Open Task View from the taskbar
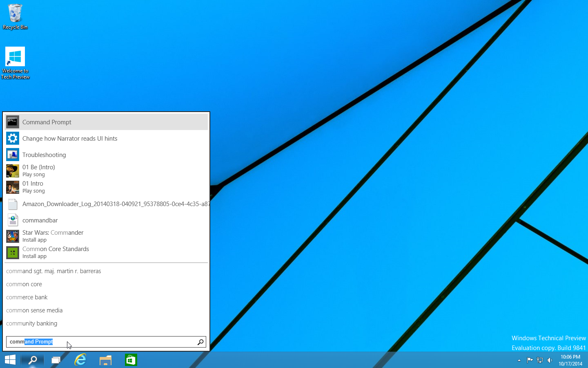 coord(56,360)
